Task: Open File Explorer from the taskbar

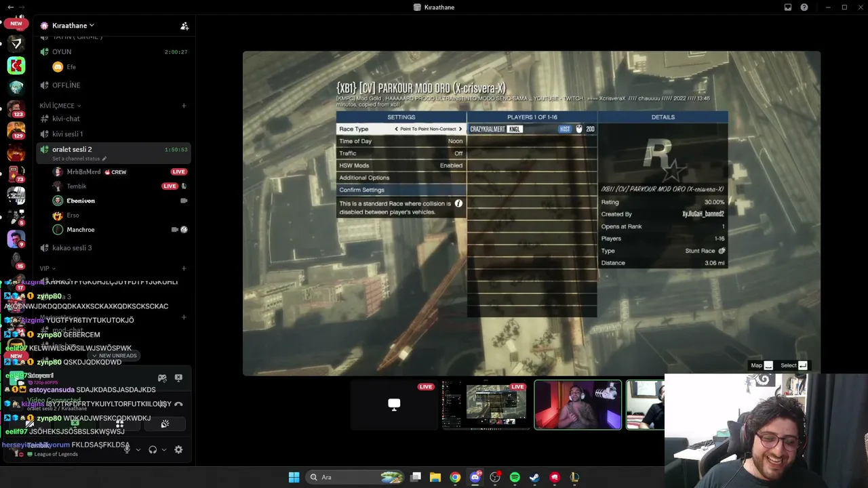Action: coord(435,477)
